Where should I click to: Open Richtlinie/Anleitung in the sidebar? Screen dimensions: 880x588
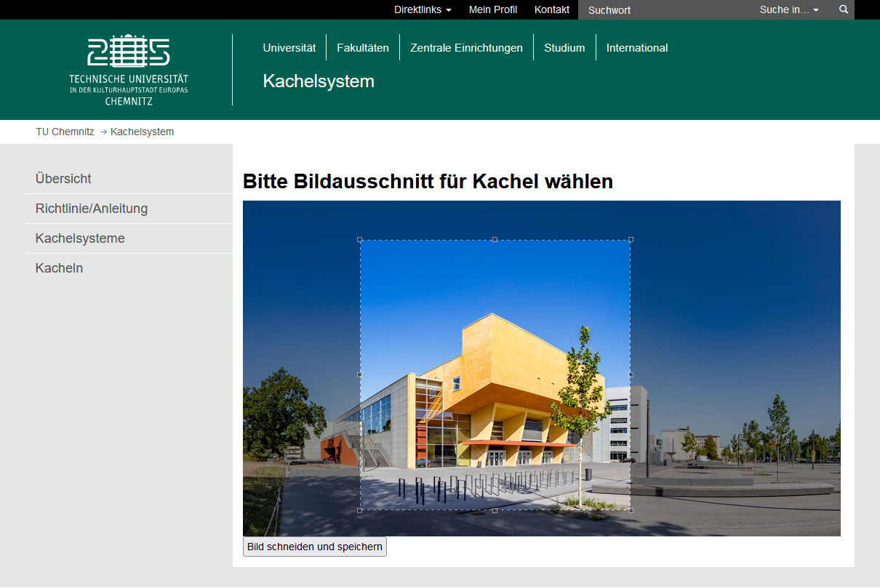click(x=129, y=209)
